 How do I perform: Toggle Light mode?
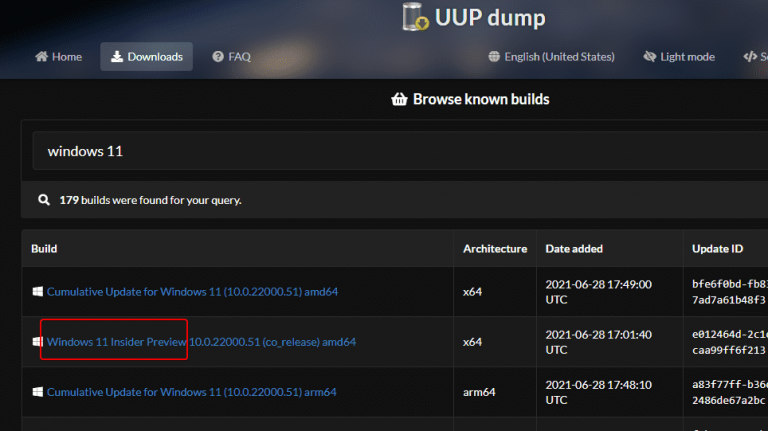(679, 57)
